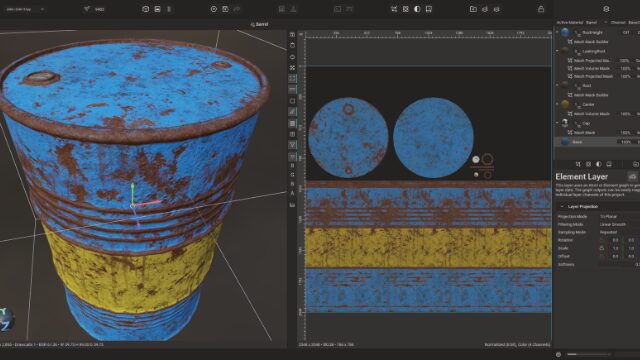640x360 pixels.
Task: Click the add mask icon below layer stack
Action: click(578, 164)
